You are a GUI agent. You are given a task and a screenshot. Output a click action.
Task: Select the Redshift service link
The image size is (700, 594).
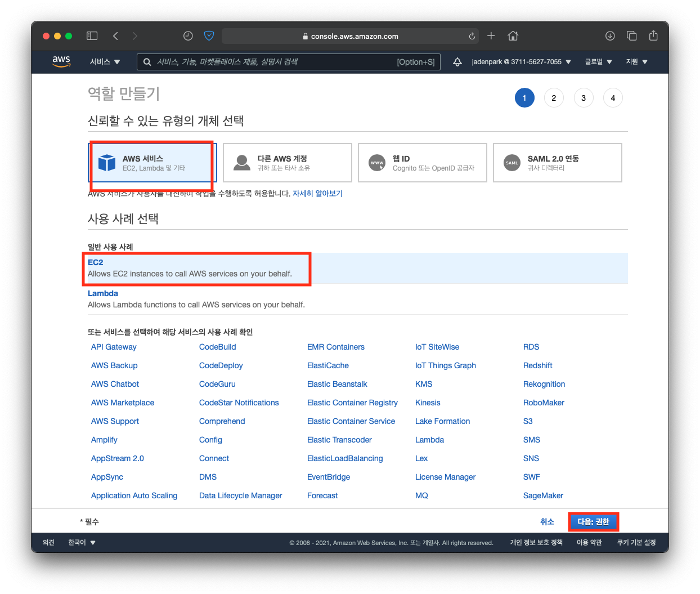537,365
